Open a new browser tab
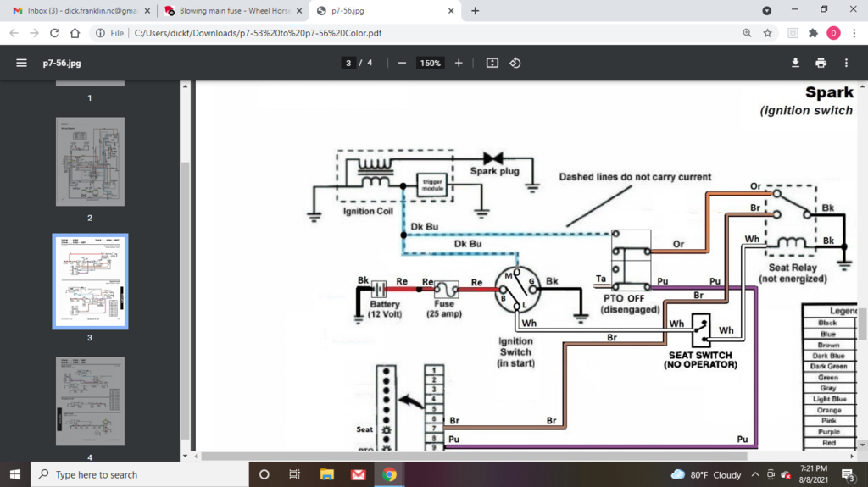 (475, 11)
